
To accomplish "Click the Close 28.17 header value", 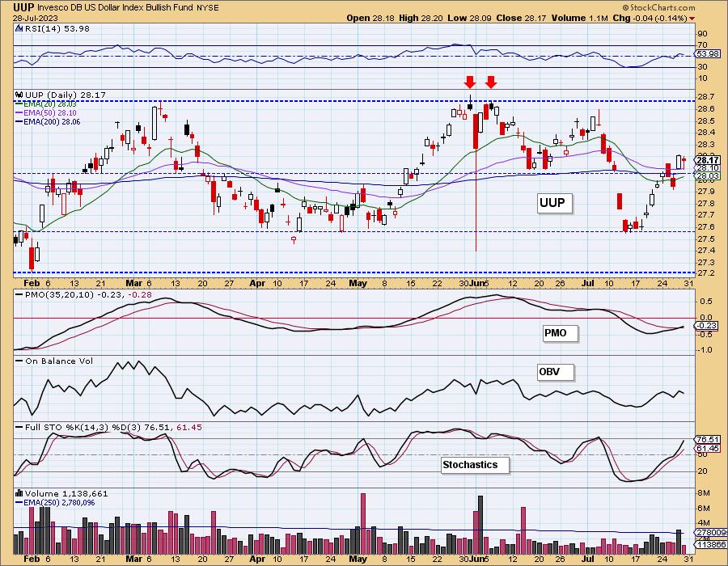I will click(x=522, y=18).
